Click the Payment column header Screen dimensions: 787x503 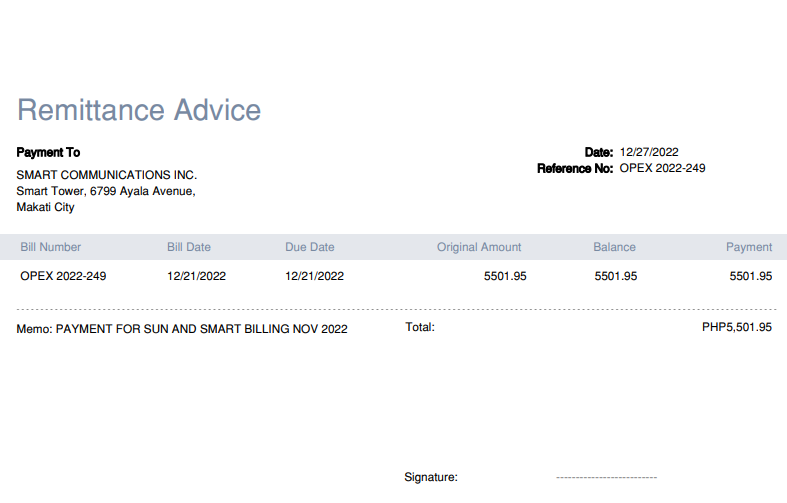pyautogui.click(x=749, y=247)
